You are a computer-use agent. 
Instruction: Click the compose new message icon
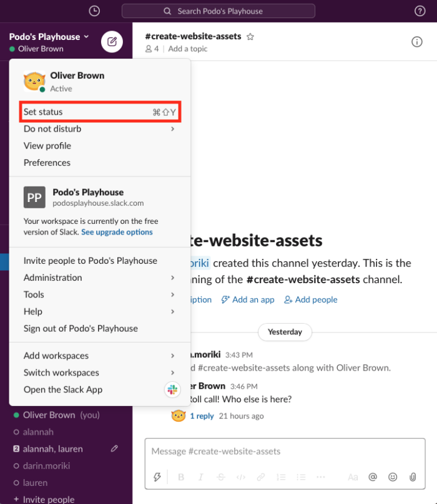pos(112,42)
